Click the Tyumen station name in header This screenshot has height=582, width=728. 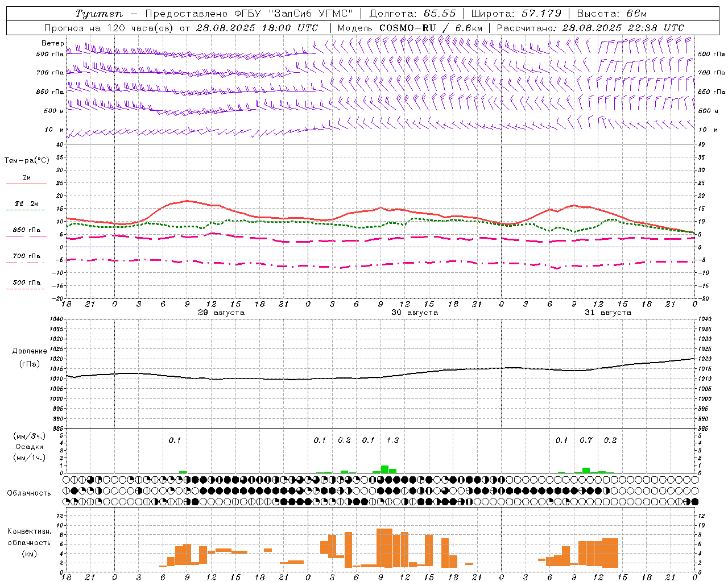click(99, 14)
